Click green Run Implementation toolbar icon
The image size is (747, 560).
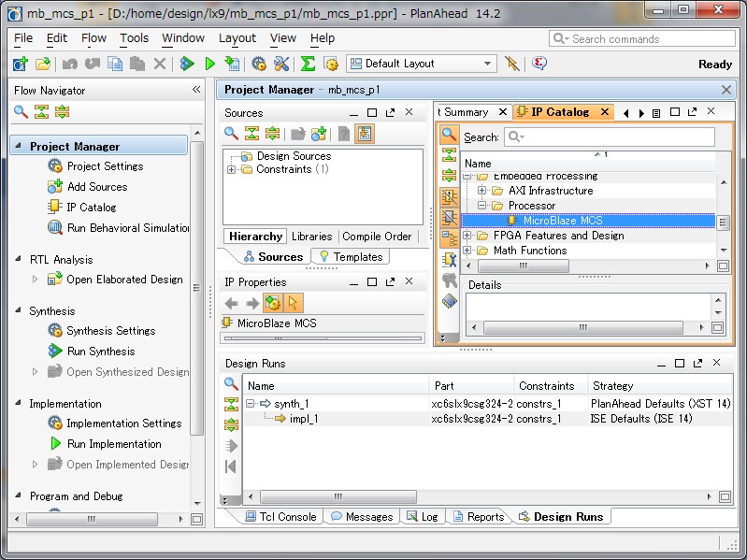point(210,64)
